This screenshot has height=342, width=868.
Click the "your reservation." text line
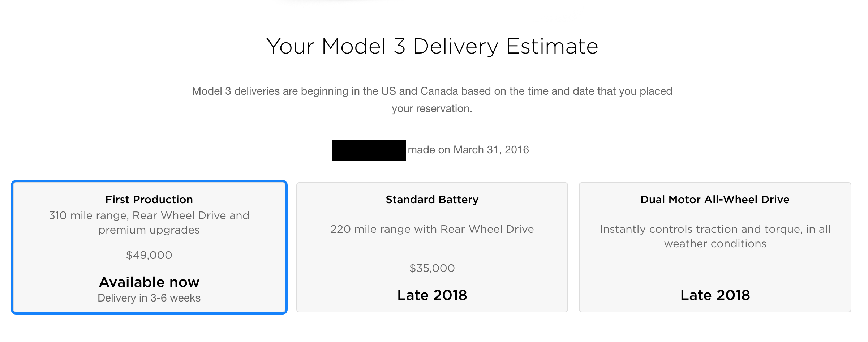432,108
